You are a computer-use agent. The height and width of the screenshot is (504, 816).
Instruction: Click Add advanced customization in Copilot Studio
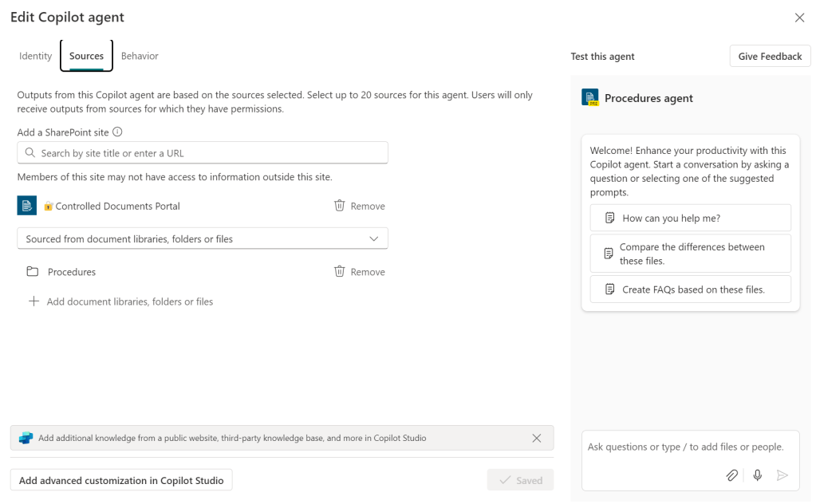(x=122, y=480)
